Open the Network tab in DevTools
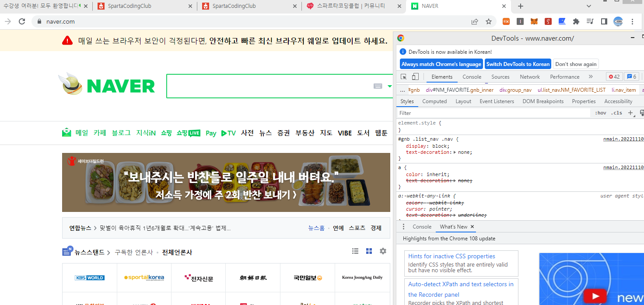This screenshot has height=305, width=644. [x=530, y=77]
